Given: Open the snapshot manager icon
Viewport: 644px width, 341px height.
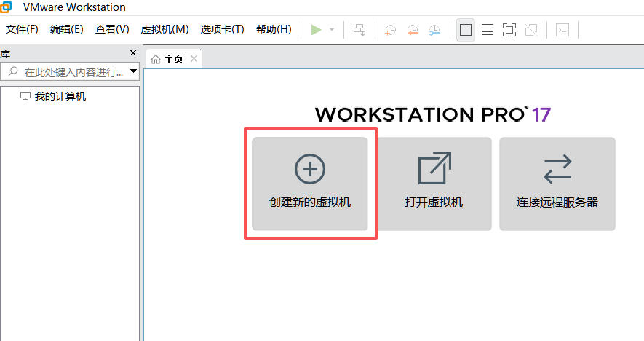Looking at the screenshot, I should (434, 30).
